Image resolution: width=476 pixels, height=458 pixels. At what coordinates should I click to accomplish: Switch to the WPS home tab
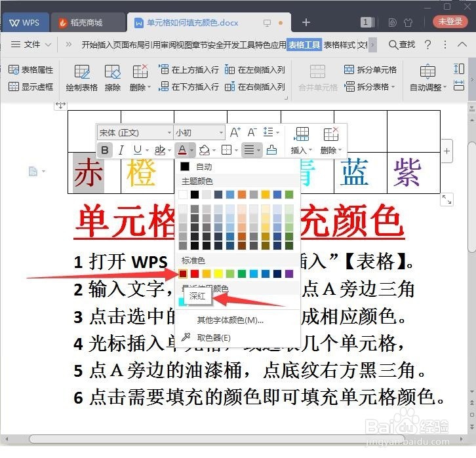tap(25, 22)
